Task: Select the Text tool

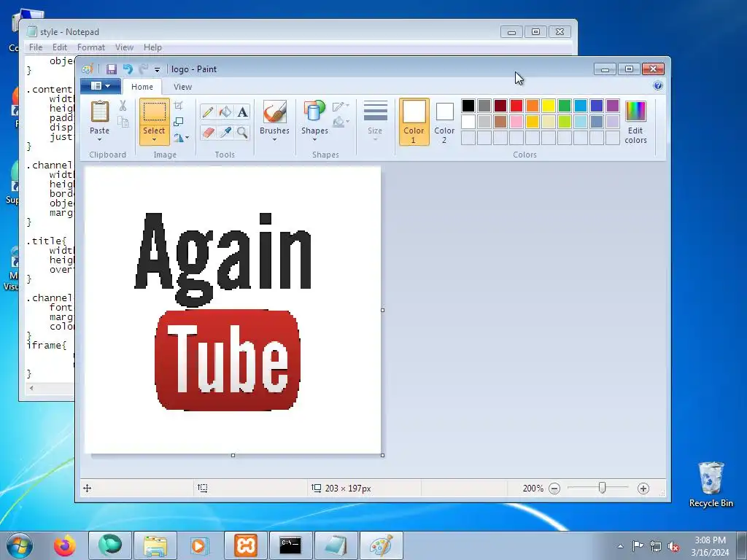Action: pos(242,112)
